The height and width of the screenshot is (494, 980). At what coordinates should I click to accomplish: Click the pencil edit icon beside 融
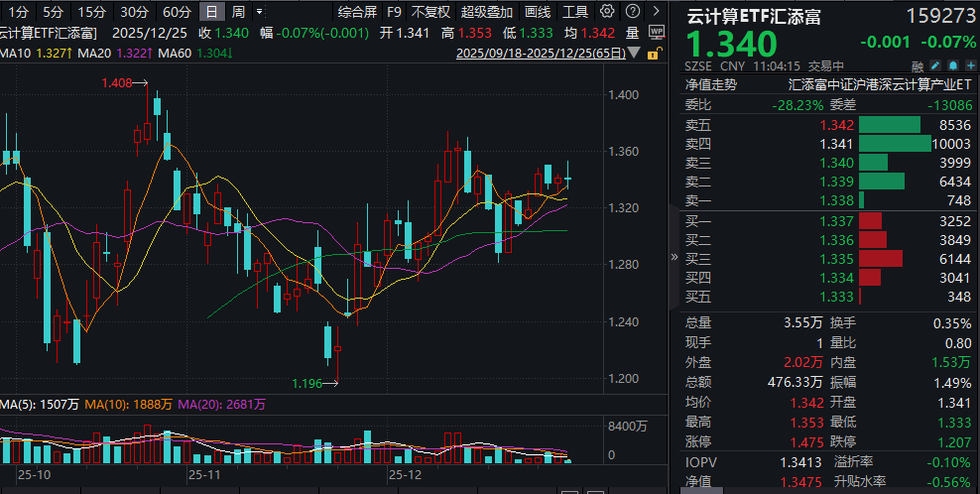[x=933, y=66]
